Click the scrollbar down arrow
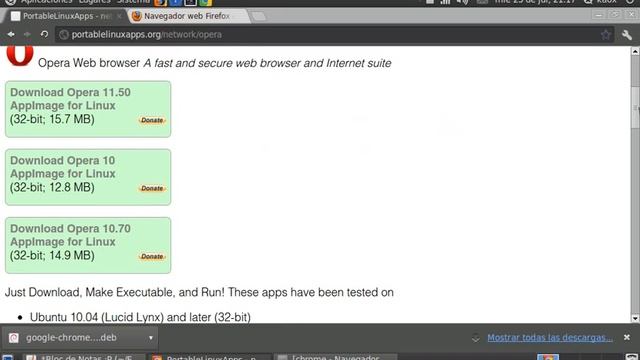This screenshot has height=360, width=640. 635,318
